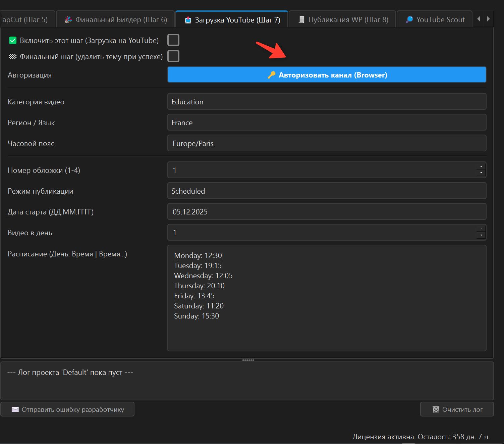Viewport: 504px width, 444px height.
Task: Decrease Видео в день with the down arrow
Action: (481, 236)
